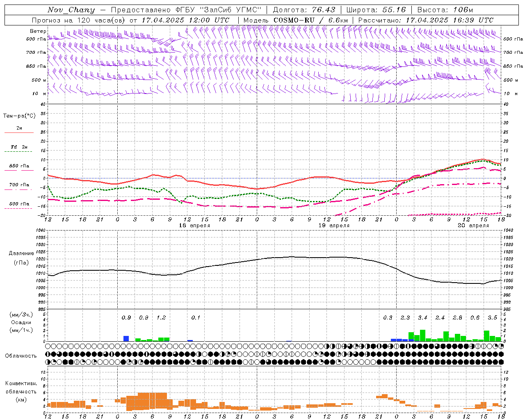Click the "500 м" label left of wind panel
The width and height of the screenshot is (525, 420).
tap(39, 80)
